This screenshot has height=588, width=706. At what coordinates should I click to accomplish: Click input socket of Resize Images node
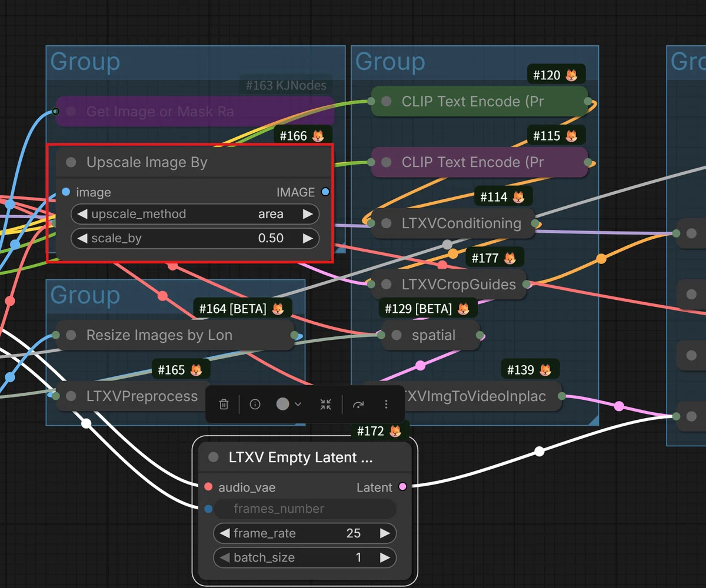56,335
